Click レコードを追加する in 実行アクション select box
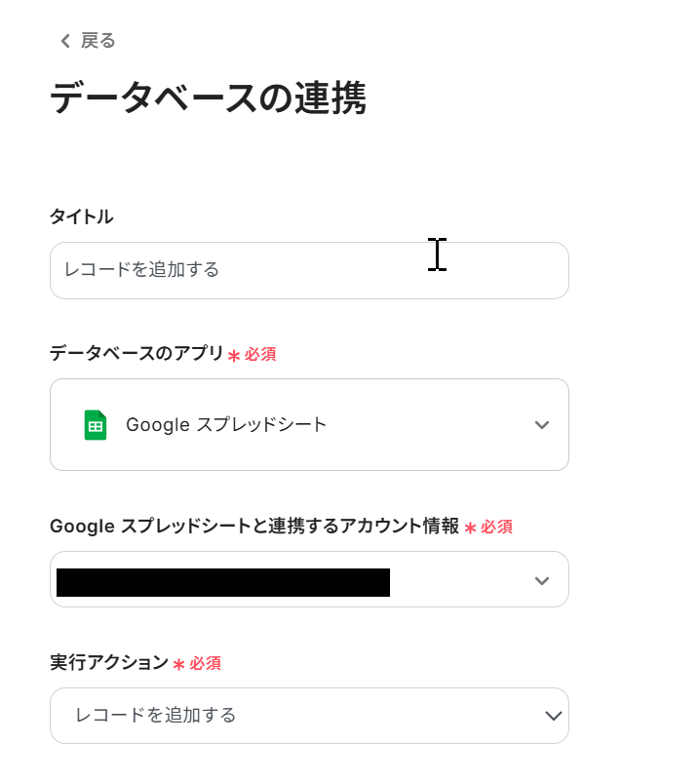This screenshot has height=782, width=700. (156, 716)
